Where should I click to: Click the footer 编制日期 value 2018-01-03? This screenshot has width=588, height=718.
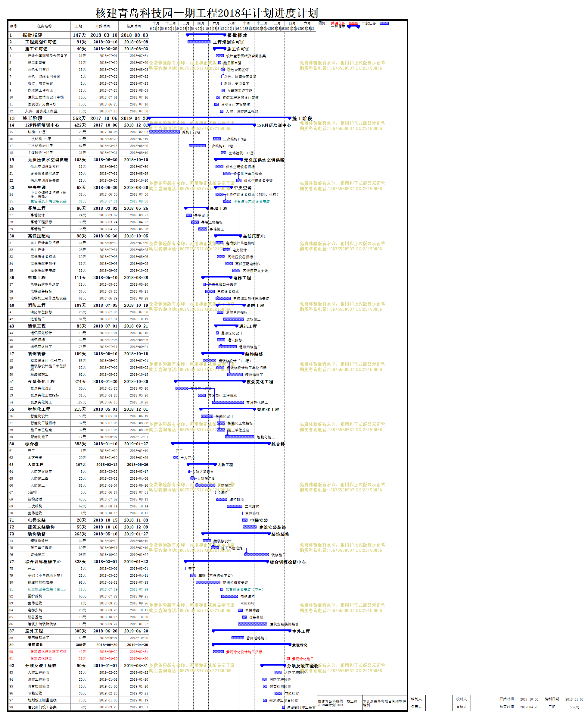(574, 699)
